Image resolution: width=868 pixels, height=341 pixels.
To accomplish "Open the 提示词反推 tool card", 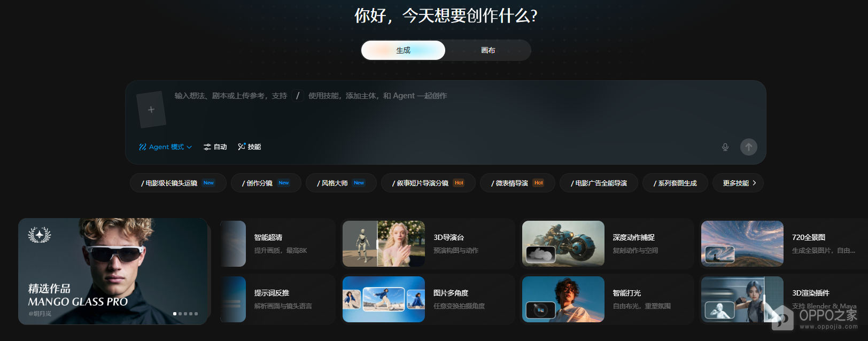I will tap(277, 299).
